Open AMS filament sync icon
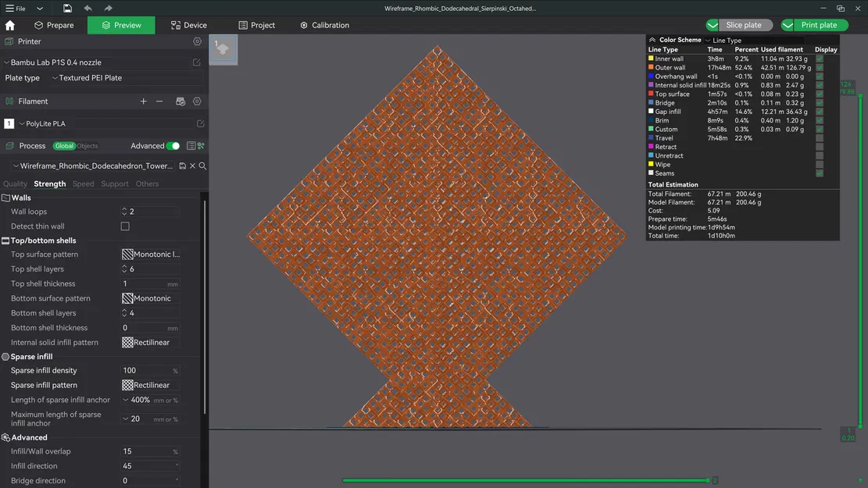This screenshot has height=488, width=868. point(180,102)
